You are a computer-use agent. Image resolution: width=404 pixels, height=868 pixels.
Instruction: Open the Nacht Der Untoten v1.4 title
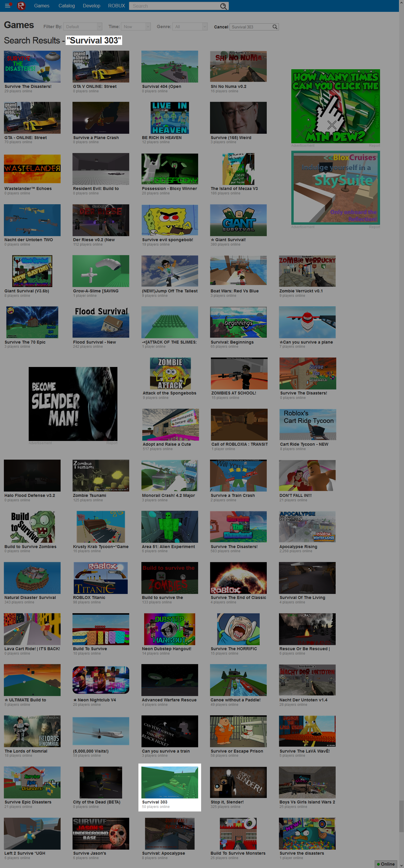(303, 700)
